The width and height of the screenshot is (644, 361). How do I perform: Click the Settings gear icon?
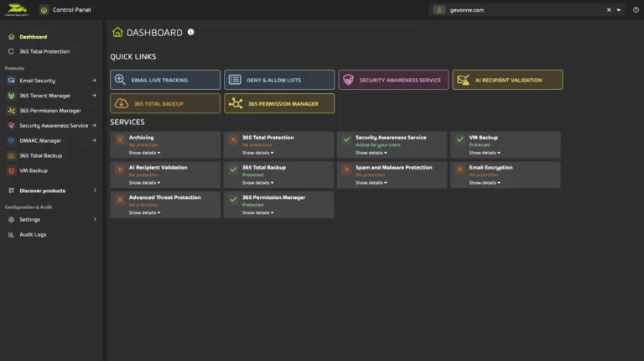pyautogui.click(x=12, y=220)
